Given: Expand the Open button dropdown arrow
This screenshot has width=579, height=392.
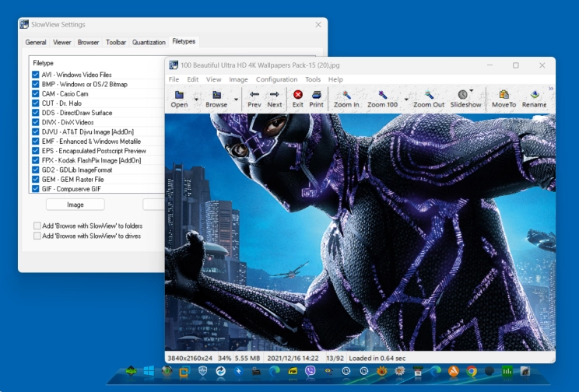Looking at the screenshot, I should pyautogui.click(x=196, y=100).
